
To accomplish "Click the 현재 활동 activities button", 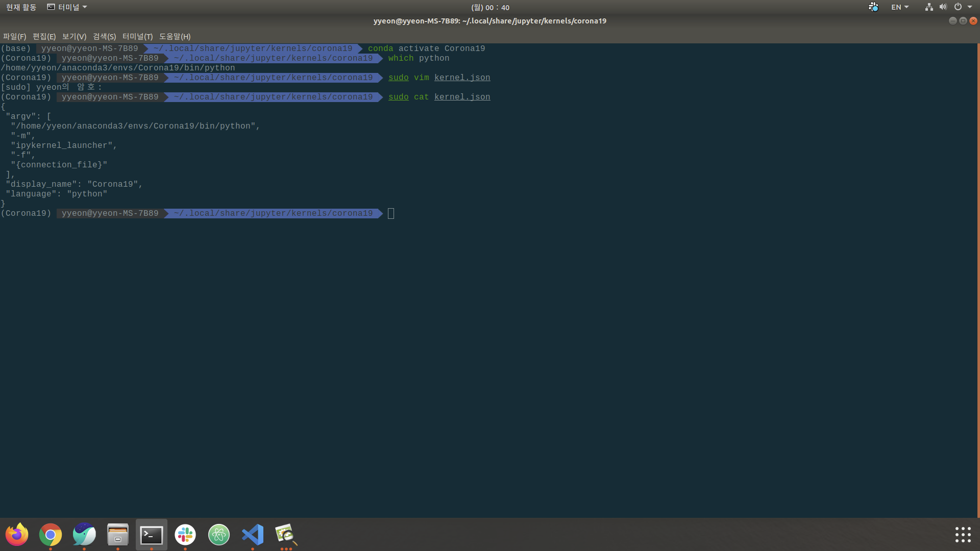I will coord(21,7).
